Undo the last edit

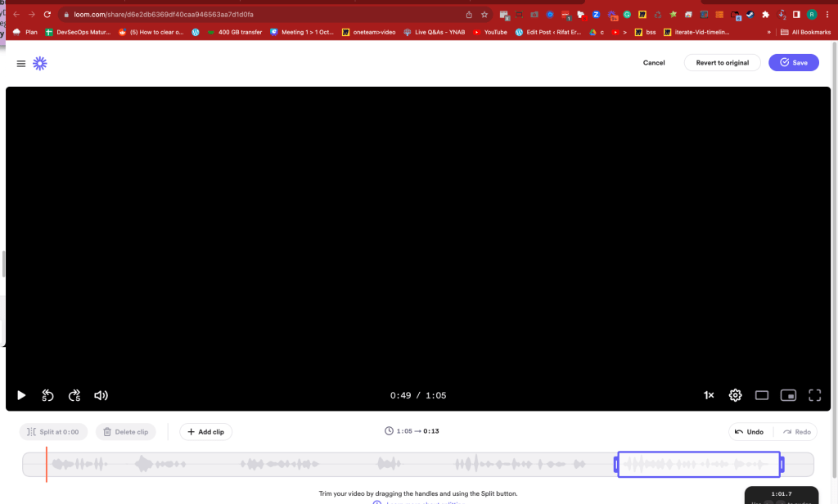click(750, 432)
